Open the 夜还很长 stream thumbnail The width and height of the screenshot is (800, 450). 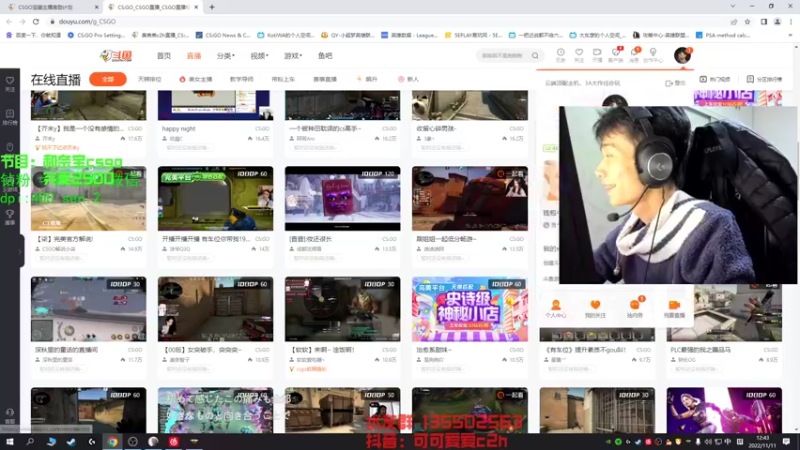(x=342, y=198)
